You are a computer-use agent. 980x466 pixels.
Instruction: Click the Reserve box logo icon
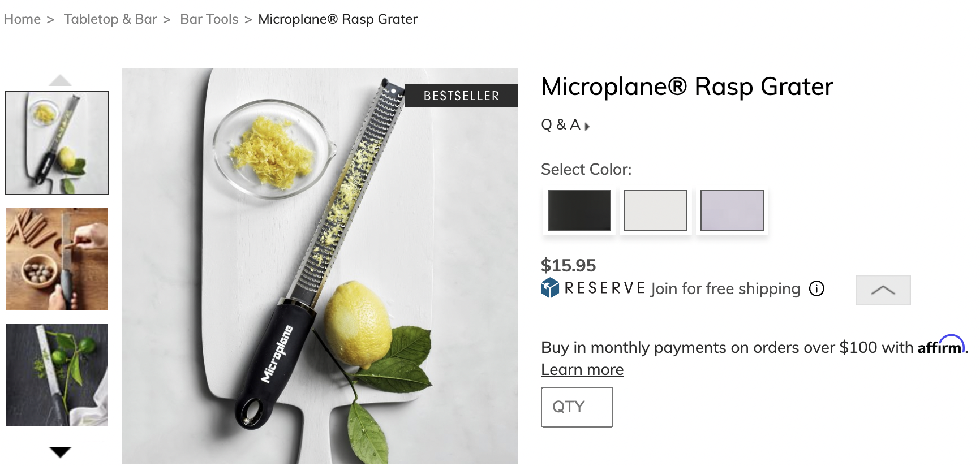pyautogui.click(x=549, y=288)
